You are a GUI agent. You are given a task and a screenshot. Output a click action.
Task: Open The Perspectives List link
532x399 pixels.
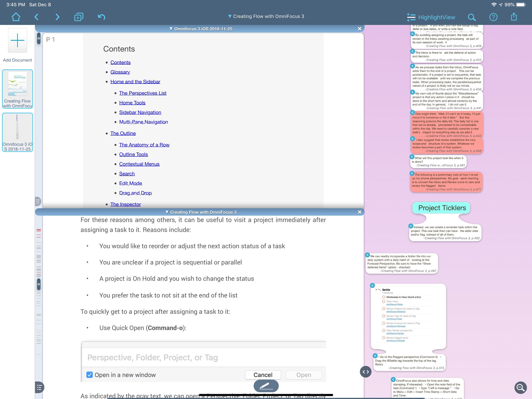point(143,93)
